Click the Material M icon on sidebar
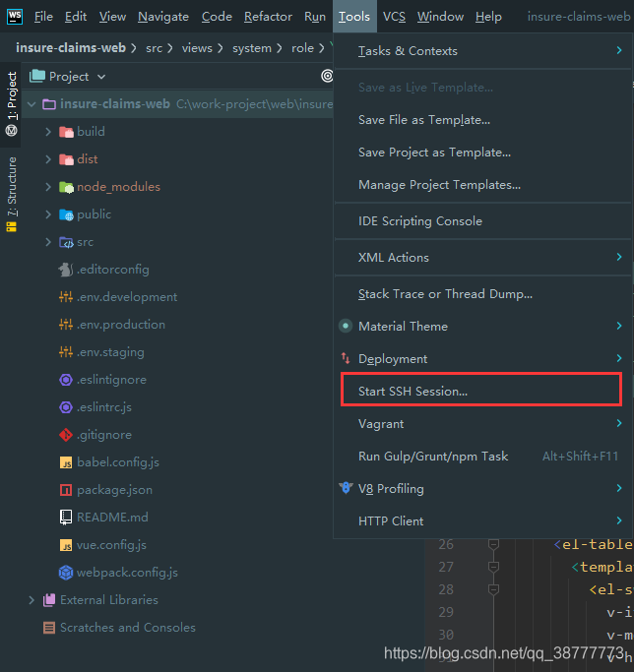Image resolution: width=634 pixels, height=672 pixels. click(x=11, y=130)
